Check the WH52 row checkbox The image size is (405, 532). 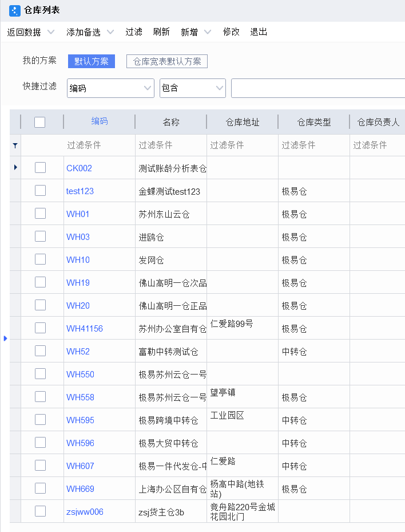[41, 351]
